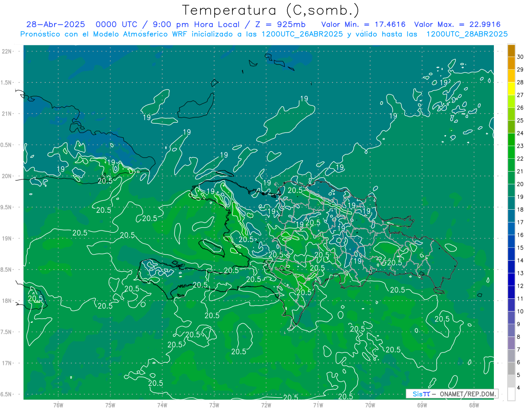Click the '12' label on the color scale
The width and height of the screenshot is (532, 411).
coord(520,286)
